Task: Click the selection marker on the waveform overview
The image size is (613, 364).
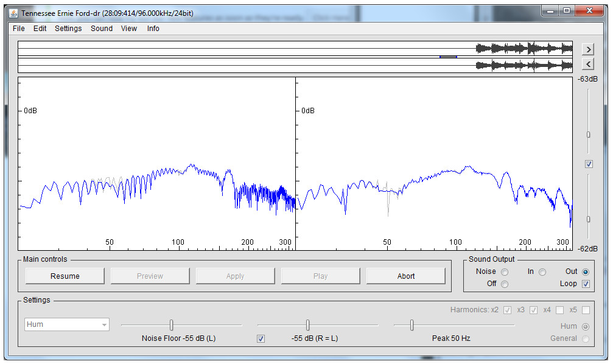Action: 448,57
